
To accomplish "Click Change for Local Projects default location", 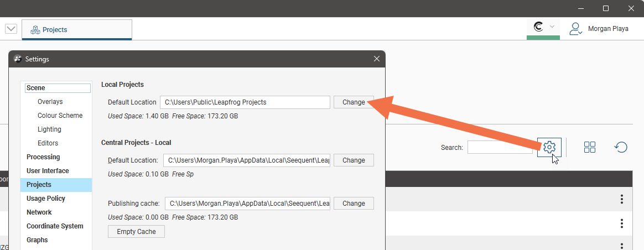I will 354,102.
